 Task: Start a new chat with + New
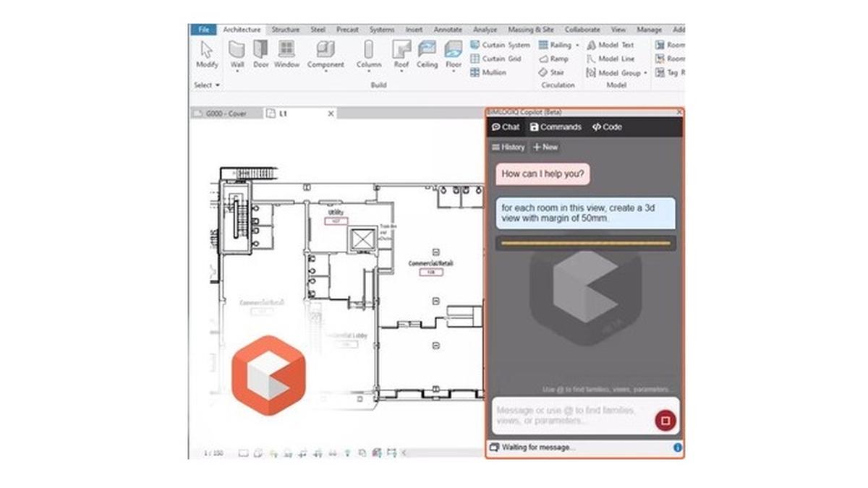pos(544,147)
